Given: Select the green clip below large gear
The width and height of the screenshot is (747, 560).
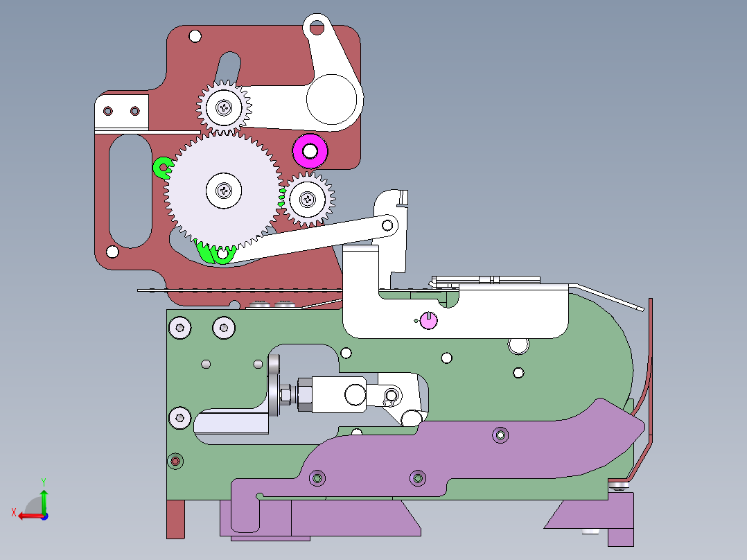Looking at the screenshot, I should 216,254.
